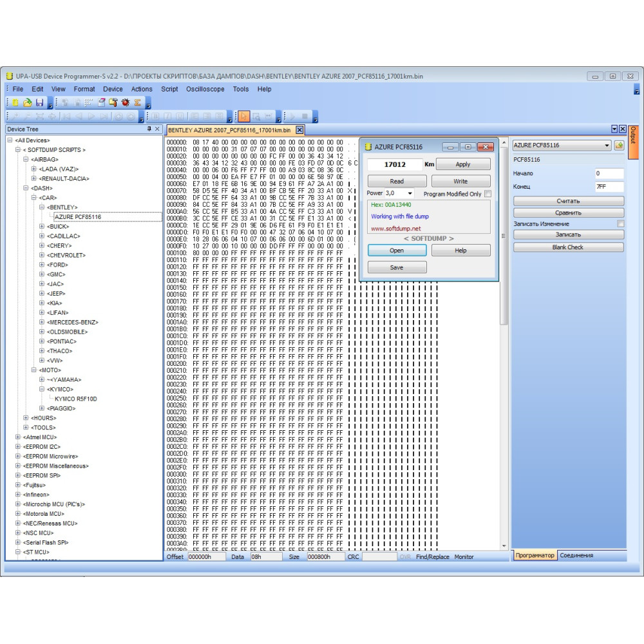The image size is (644, 644).
Task: Open a file via folder icon
Action: (27, 102)
